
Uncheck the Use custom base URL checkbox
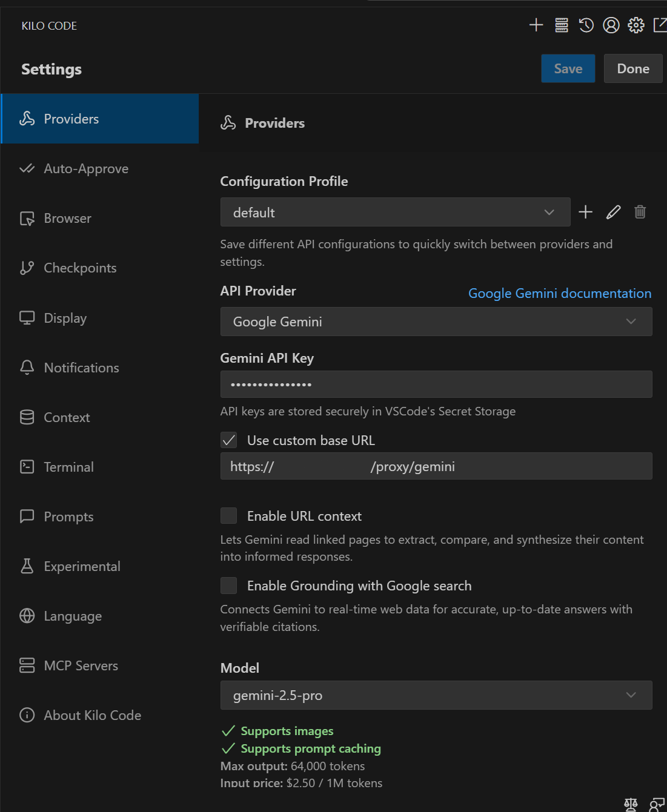[229, 440]
